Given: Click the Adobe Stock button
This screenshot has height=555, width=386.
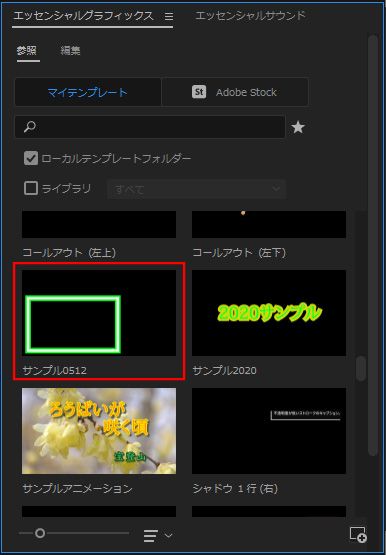Looking at the screenshot, I should click(235, 92).
